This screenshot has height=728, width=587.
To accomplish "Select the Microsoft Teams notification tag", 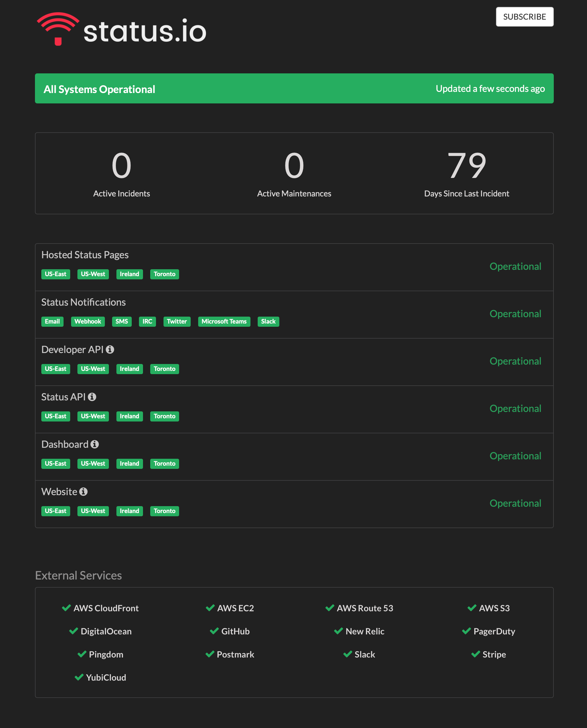I will 224,321.
